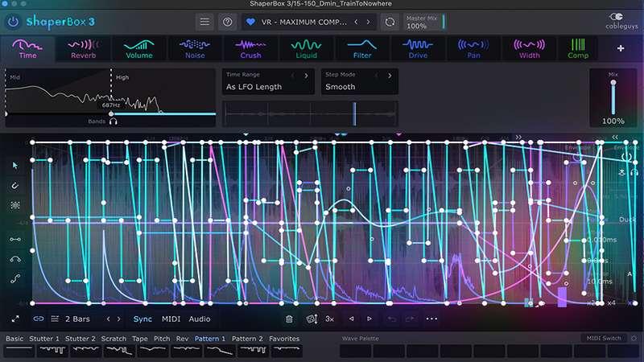Select the grid selection tool

[15, 206]
